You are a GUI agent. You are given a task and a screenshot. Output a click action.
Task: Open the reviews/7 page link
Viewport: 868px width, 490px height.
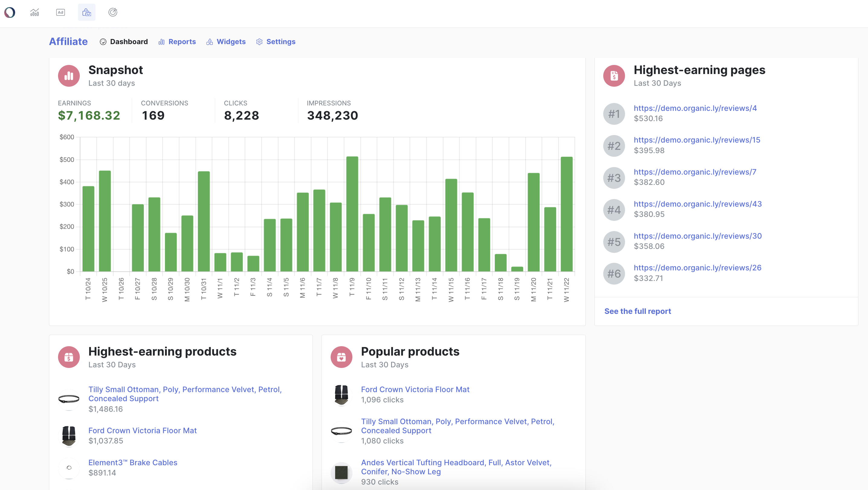695,172
